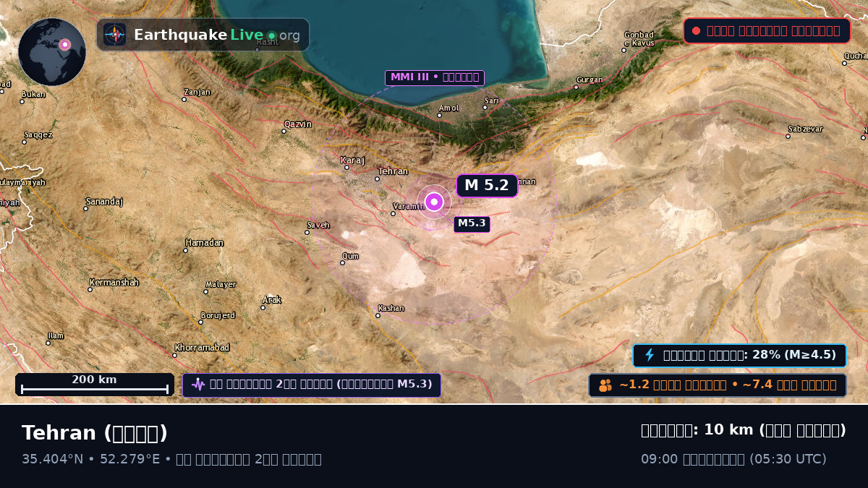Click the Tehran headline in the bottom panel
The width and height of the screenshot is (868, 488).
click(95, 433)
